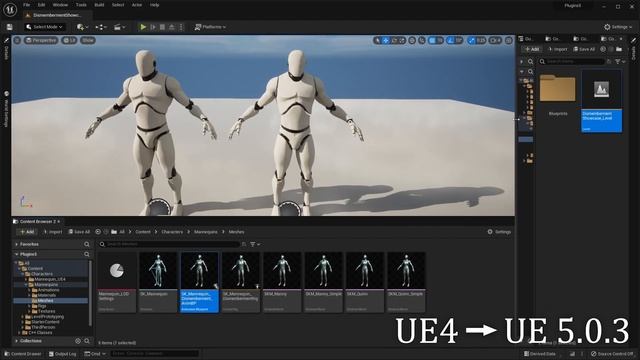Viewport: 640px width, 360px height.
Task: Open the editor Settings dropdown at top right
Action: (618, 27)
